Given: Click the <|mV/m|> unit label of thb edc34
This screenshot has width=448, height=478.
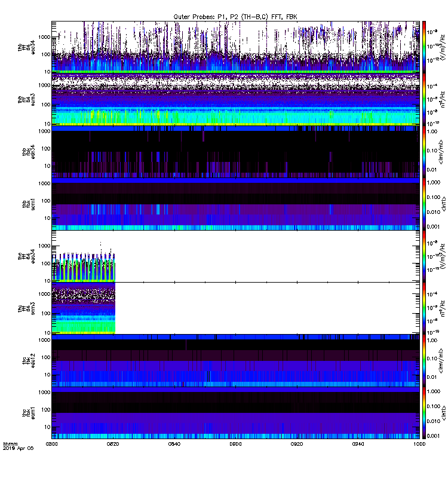Looking at the screenshot, I should coord(441,152).
